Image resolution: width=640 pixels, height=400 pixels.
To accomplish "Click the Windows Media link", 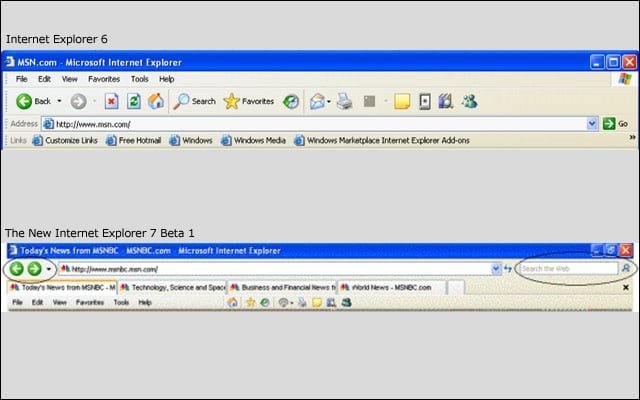I will [x=253, y=140].
